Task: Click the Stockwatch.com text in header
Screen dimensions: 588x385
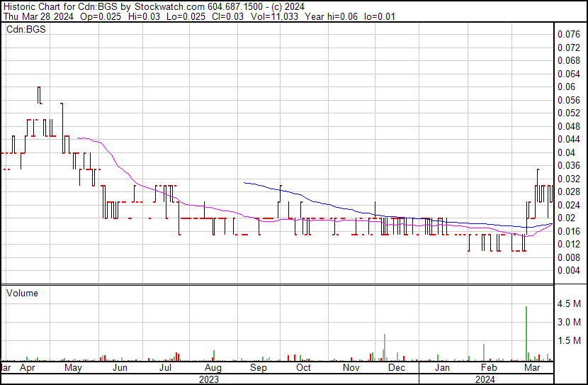Action: coord(166,6)
